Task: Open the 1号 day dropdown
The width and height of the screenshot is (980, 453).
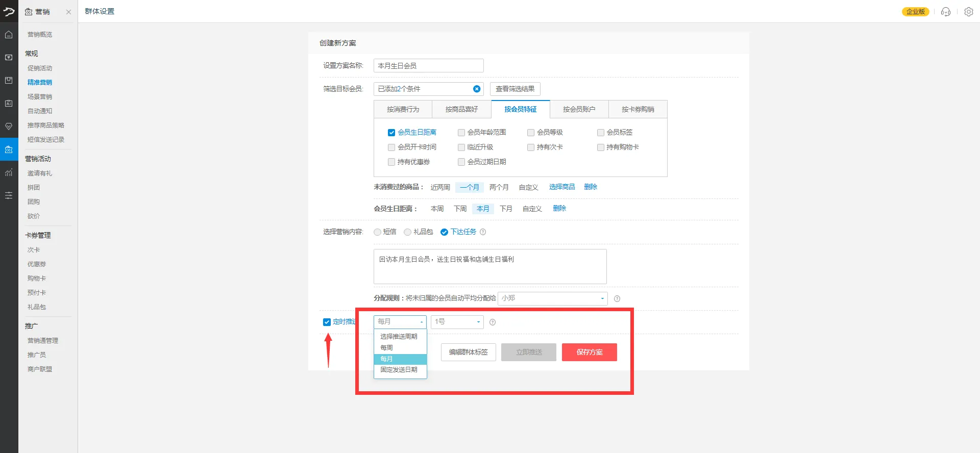Action: 457,322
